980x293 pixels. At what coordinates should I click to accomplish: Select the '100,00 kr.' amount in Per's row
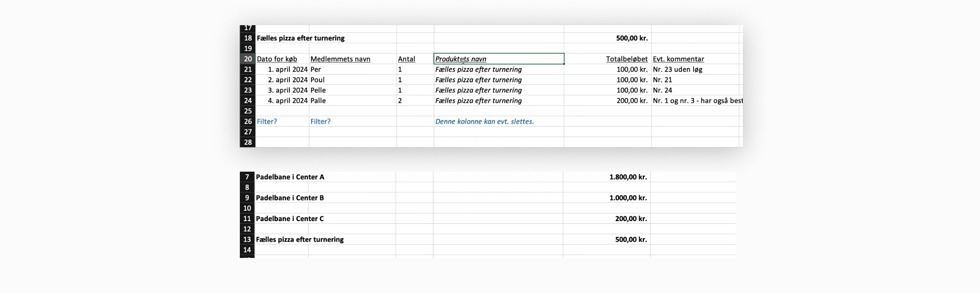(x=632, y=70)
